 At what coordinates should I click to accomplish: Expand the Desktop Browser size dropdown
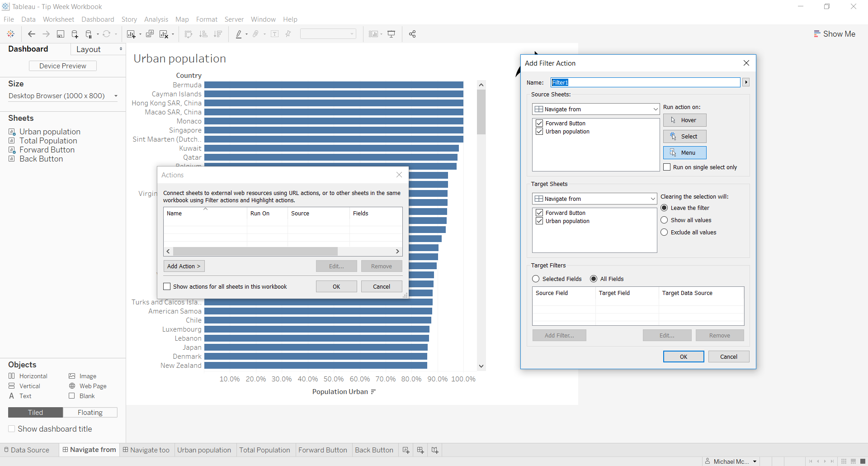[116, 96]
